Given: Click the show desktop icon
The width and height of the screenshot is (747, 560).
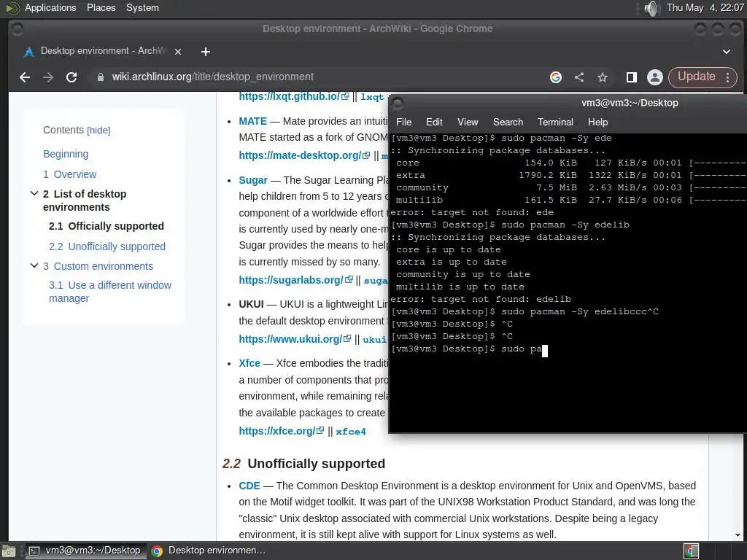Looking at the screenshot, I should tap(8, 551).
